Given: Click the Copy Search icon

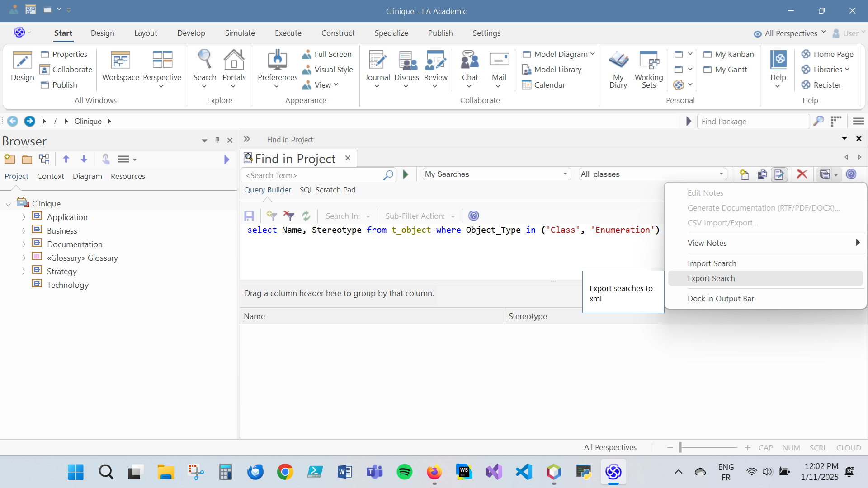Looking at the screenshot, I should (762, 174).
